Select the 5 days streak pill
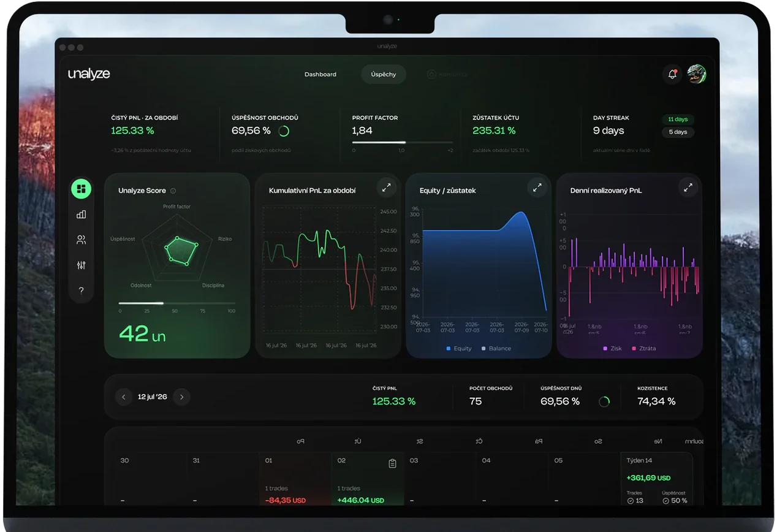The height and width of the screenshot is (532, 777). click(x=678, y=132)
